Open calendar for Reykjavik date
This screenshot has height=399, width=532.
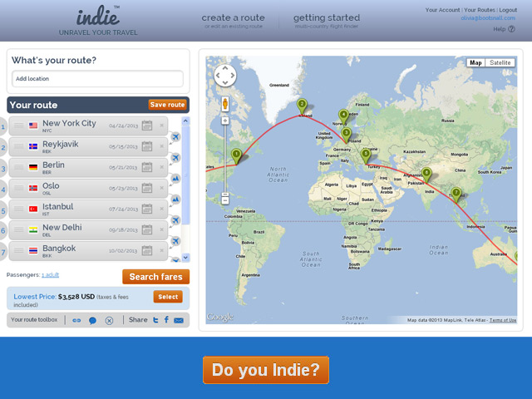(x=147, y=146)
